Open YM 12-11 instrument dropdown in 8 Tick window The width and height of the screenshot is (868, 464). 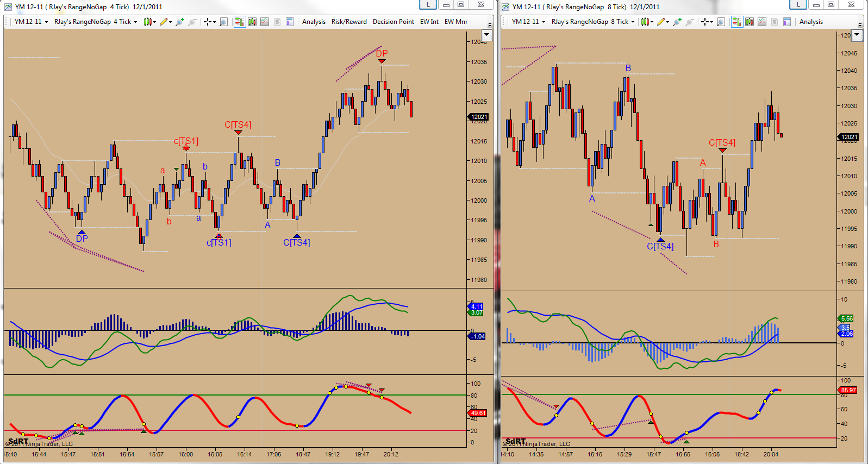click(528, 22)
